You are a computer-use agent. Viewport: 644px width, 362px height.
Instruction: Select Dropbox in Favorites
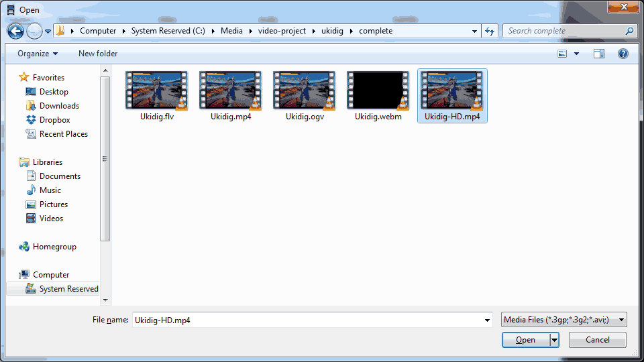[54, 120]
